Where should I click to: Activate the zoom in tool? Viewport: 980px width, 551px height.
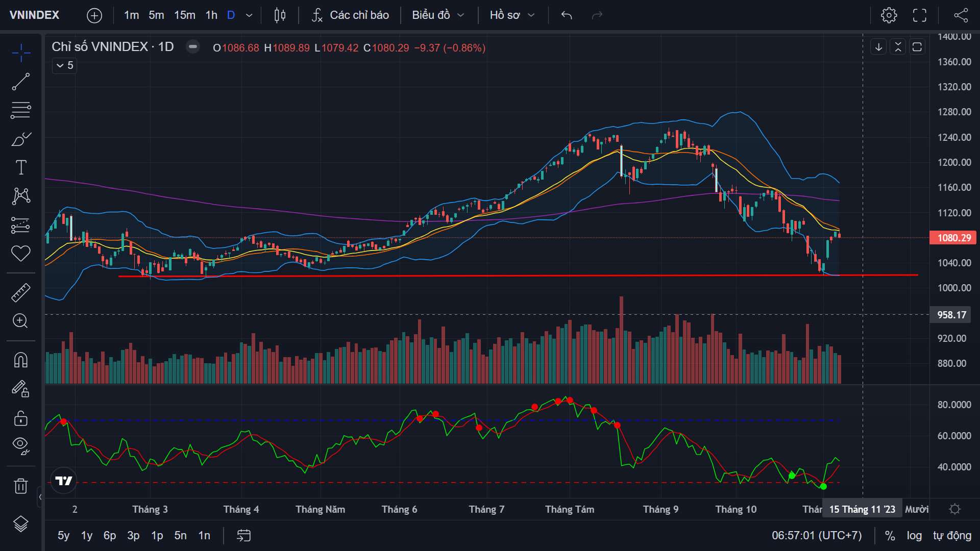pyautogui.click(x=21, y=321)
